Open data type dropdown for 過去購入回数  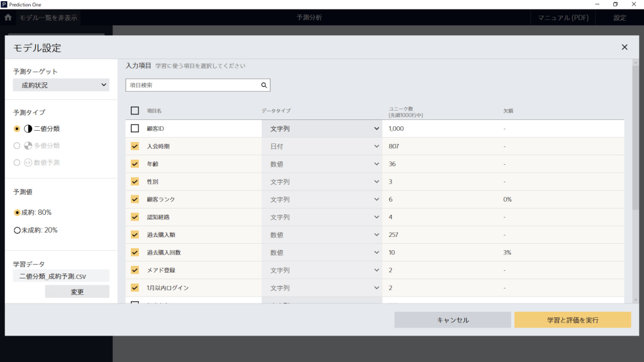[x=322, y=252]
